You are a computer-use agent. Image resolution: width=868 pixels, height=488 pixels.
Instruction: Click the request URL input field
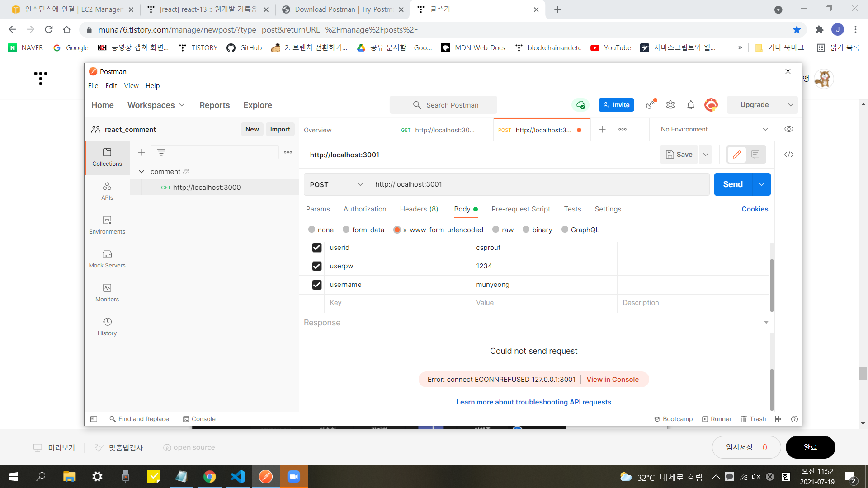click(x=538, y=184)
